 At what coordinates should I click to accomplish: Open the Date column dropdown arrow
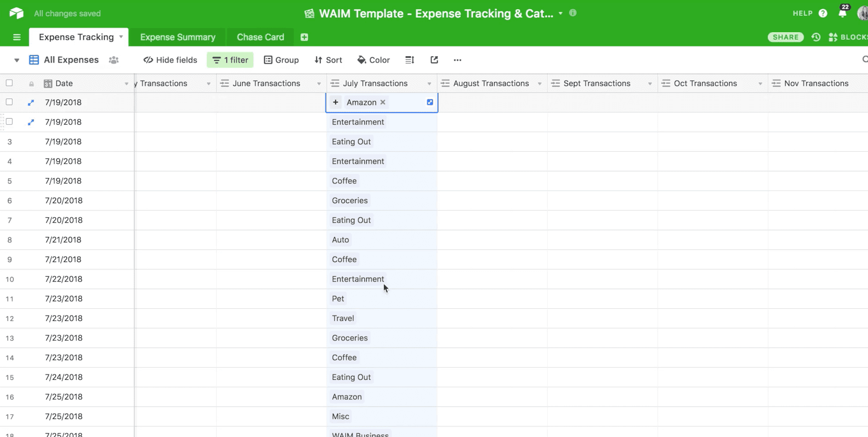click(x=126, y=84)
